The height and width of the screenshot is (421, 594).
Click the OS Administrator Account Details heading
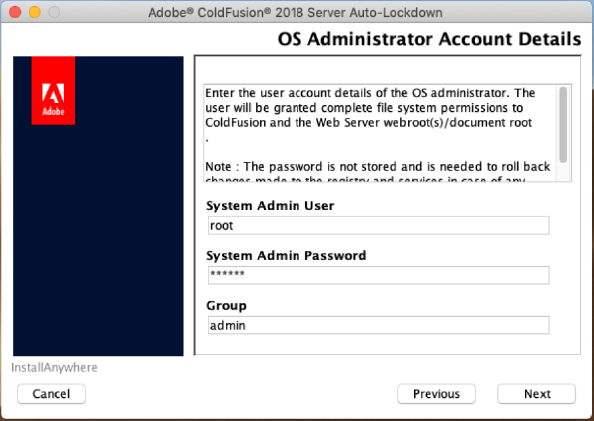click(429, 39)
